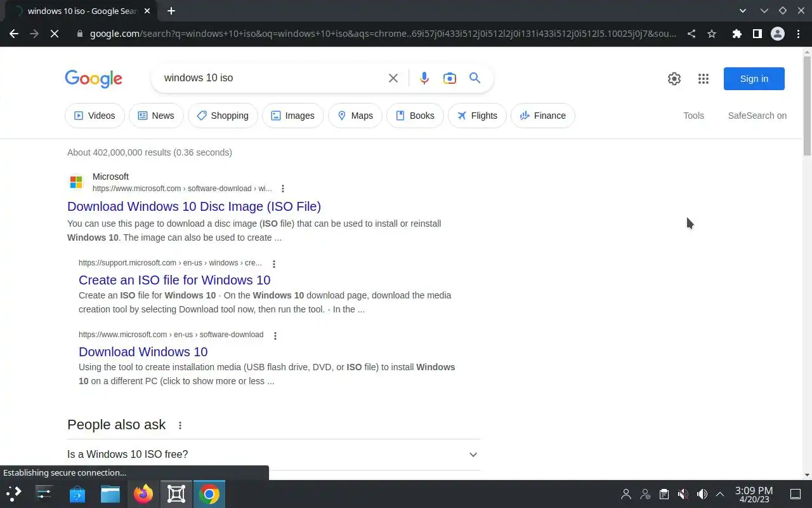
Task: Filter results by News
Action: coord(156,116)
